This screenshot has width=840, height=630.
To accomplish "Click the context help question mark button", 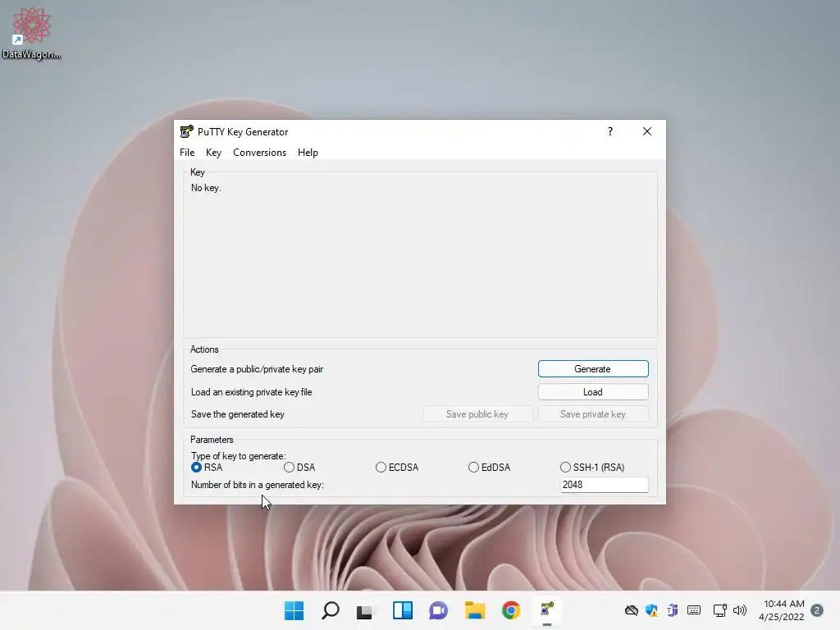I will coord(610,132).
